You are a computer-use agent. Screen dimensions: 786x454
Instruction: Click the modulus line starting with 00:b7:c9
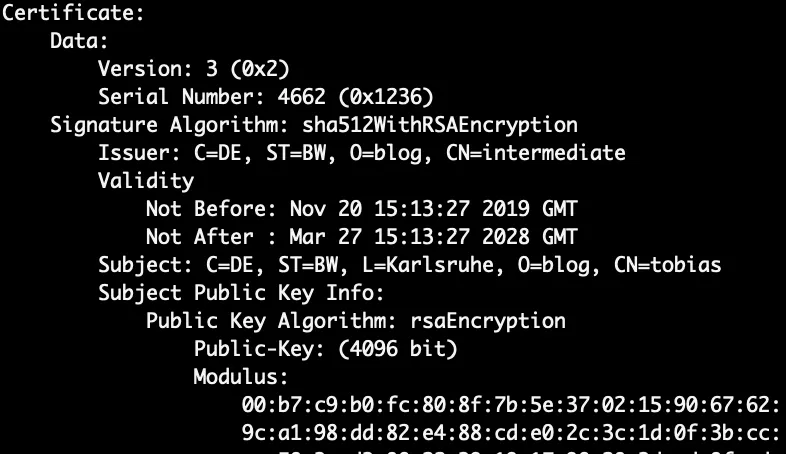[x=508, y=406]
